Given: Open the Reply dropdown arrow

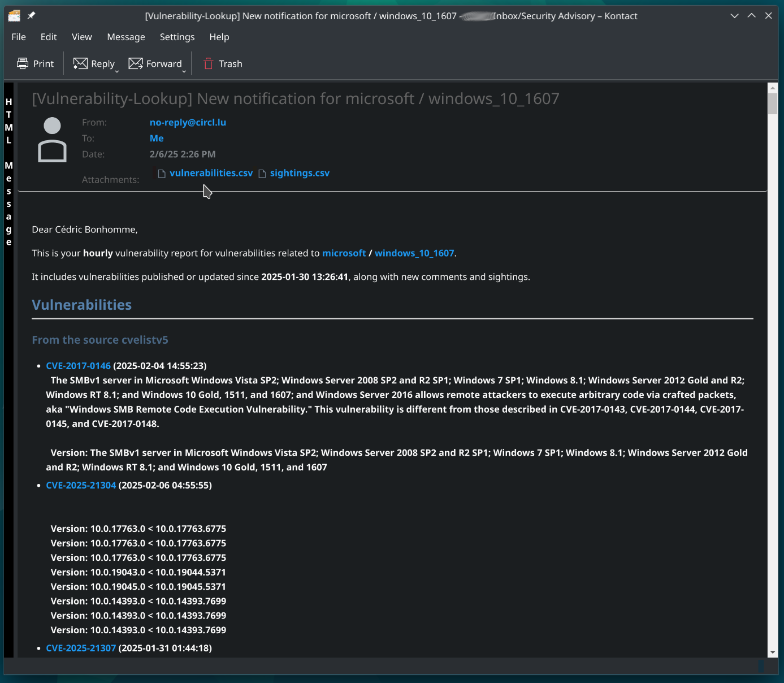Looking at the screenshot, I should pyautogui.click(x=117, y=71).
